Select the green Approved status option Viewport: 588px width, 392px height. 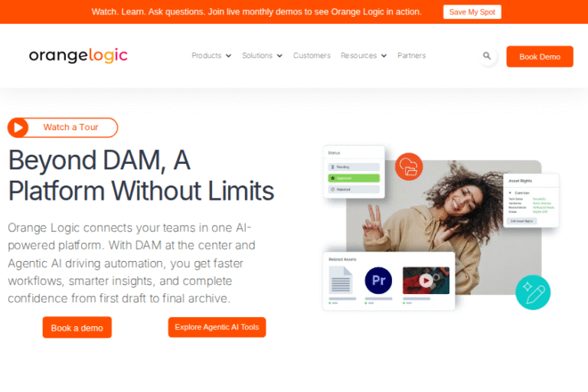[354, 178]
